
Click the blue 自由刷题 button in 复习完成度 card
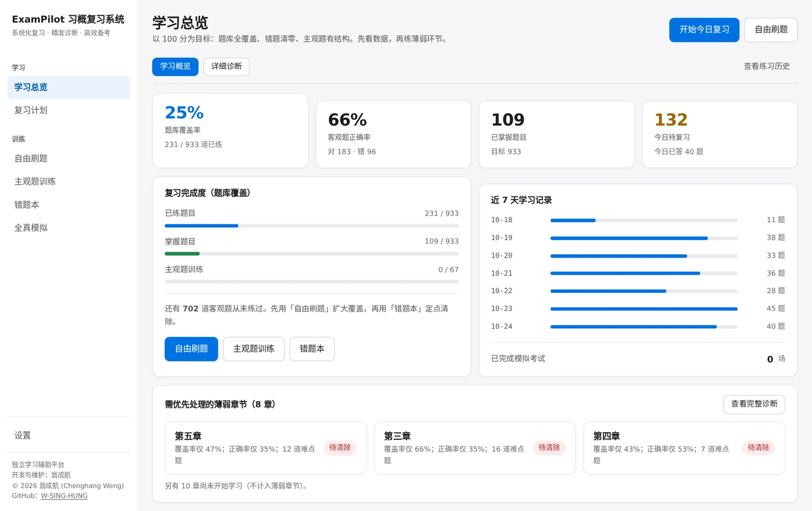[191, 349]
